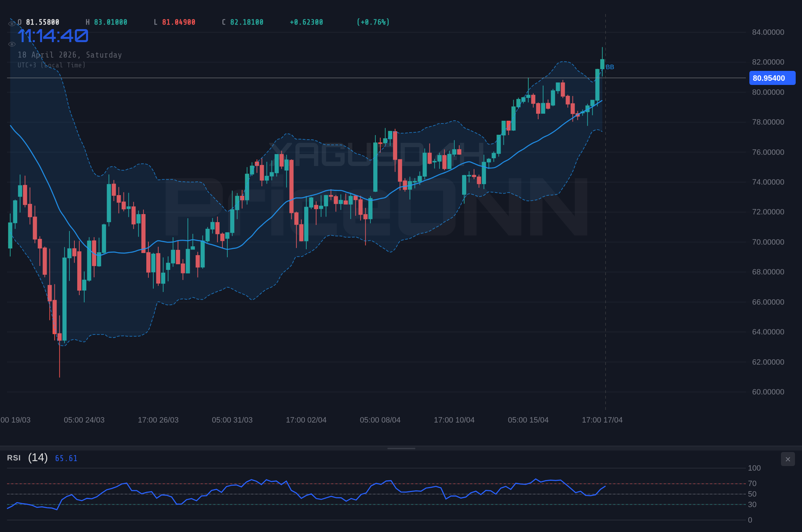Click the 60.00000 price axis label
This screenshot has height=532, width=802.
[768, 392]
